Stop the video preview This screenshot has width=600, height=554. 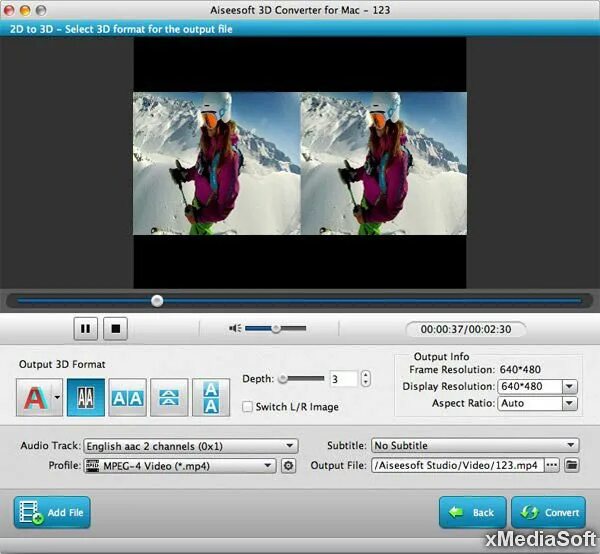[x=116, y=329]
